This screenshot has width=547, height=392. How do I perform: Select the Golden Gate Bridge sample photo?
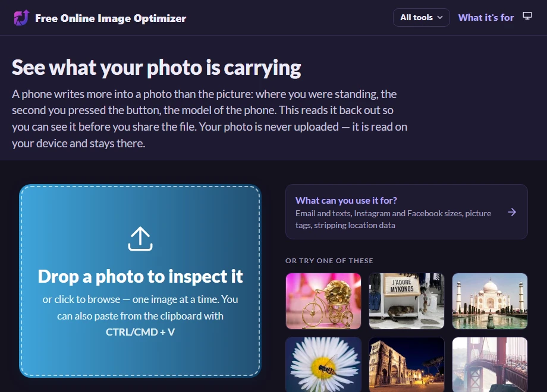pos(490,365)
